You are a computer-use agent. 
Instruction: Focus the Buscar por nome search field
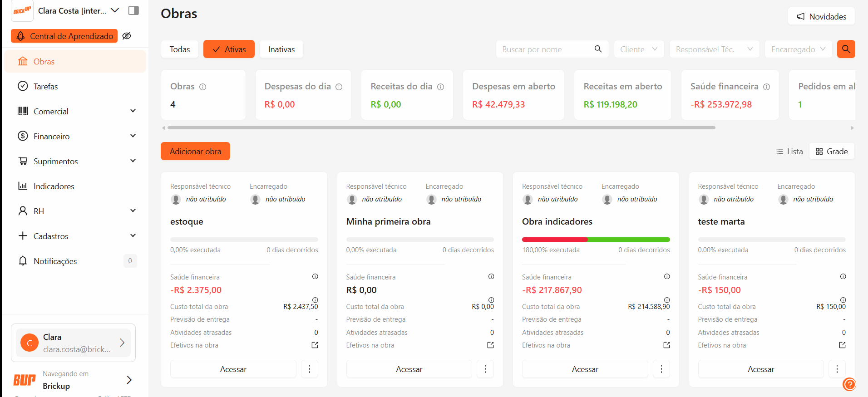tap(545, 49)
